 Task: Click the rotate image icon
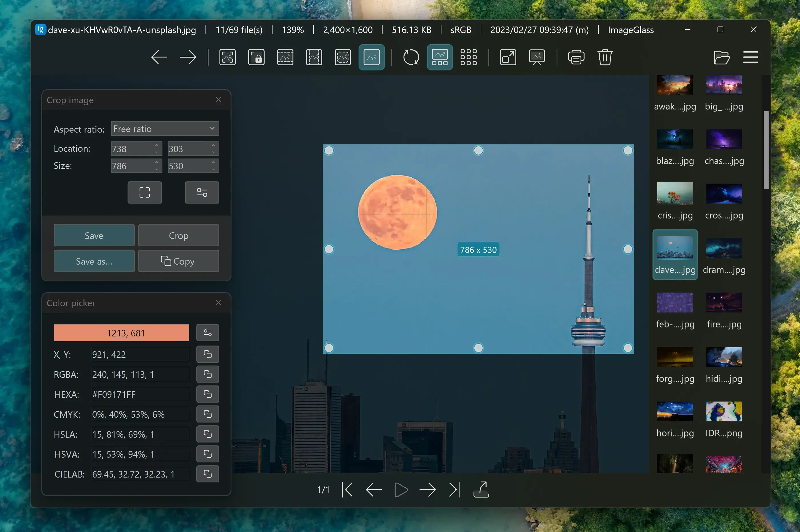click(411, 56)
